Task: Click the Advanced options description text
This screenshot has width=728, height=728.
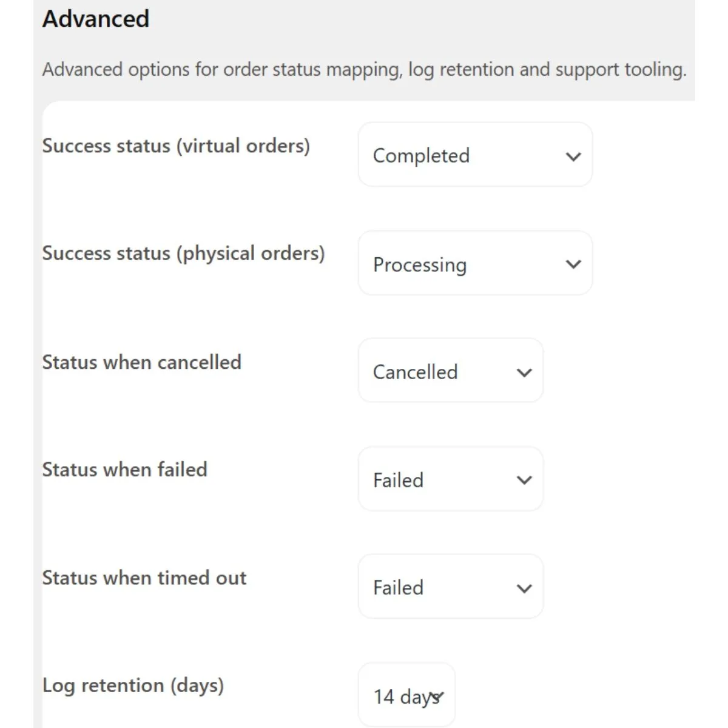Action: tap(364, 70)
